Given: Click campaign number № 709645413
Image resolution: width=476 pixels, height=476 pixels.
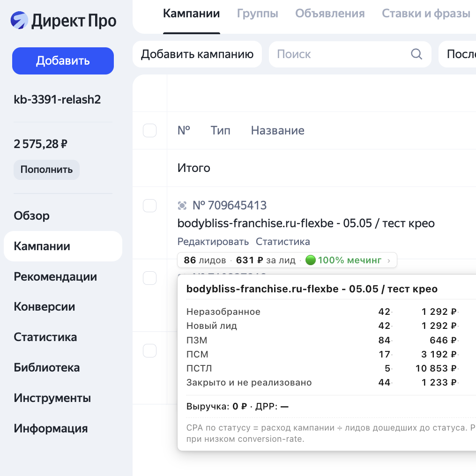Looking at the screenshot, I should pos(230,206).
